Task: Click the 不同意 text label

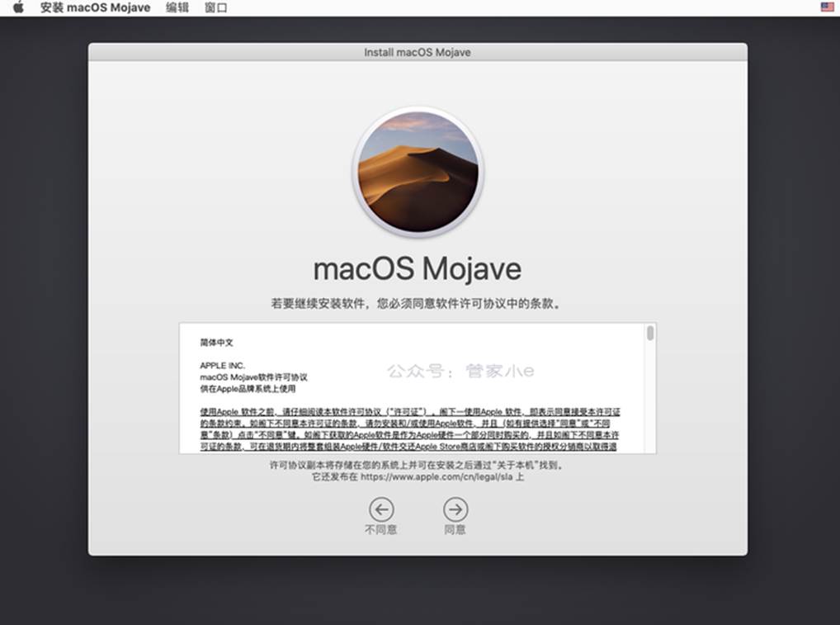Action: coord(381,530)
